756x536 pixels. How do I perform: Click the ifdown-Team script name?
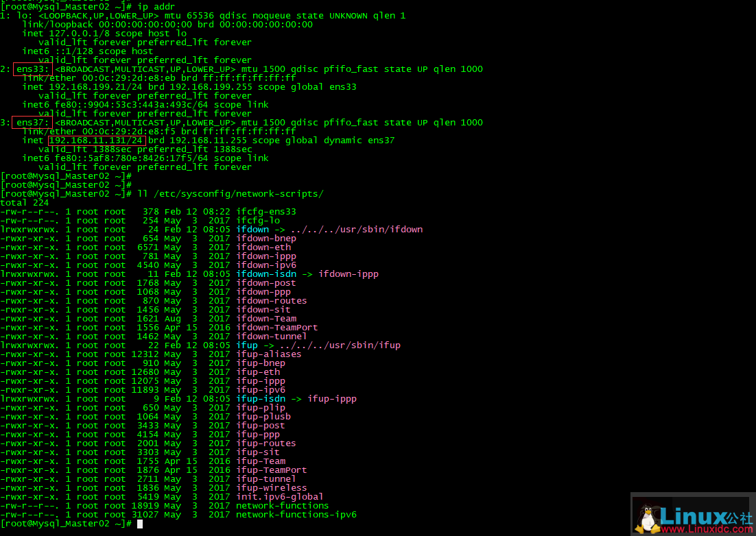(265, 318)
